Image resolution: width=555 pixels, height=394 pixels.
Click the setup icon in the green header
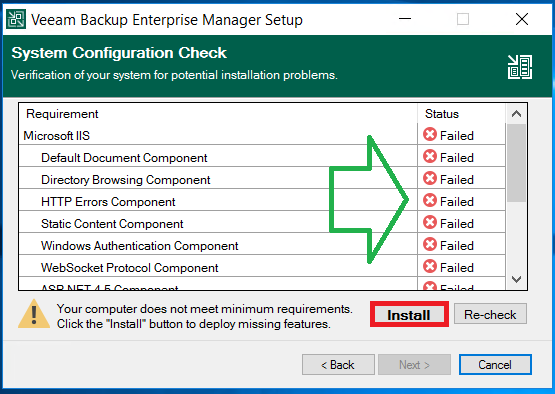pos(520,67)
